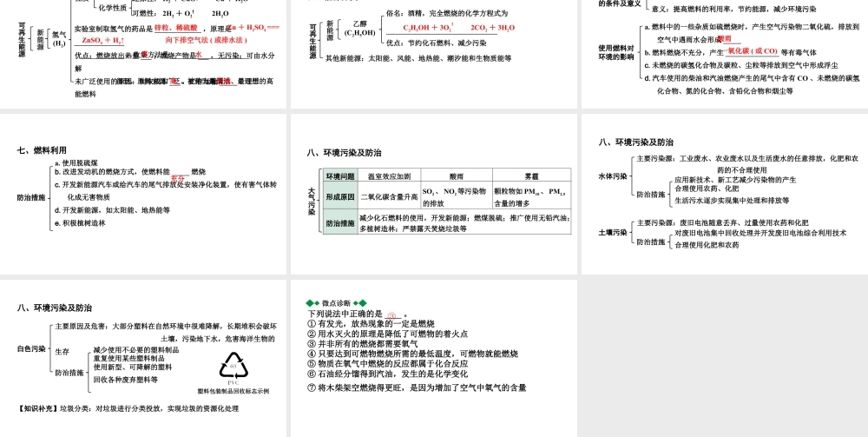Viewport: 868px width, 437px height.
Task: Click the red ethanol combustion equation
Action: coord(458,28)
